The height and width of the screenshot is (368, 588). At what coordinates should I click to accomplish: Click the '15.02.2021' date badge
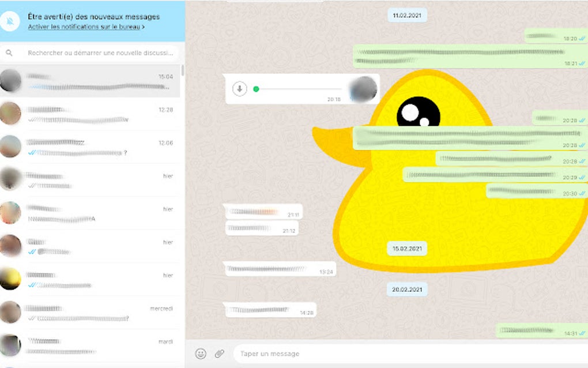click(408, 247)
